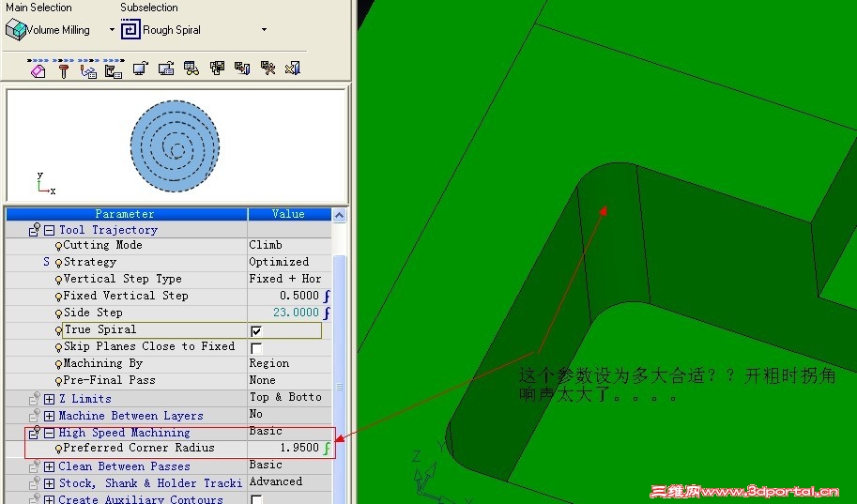Open the red Cutter tool icon
The height and width of the screenshot is (504, 857).
pyautogui.click(x=64, y=70)
